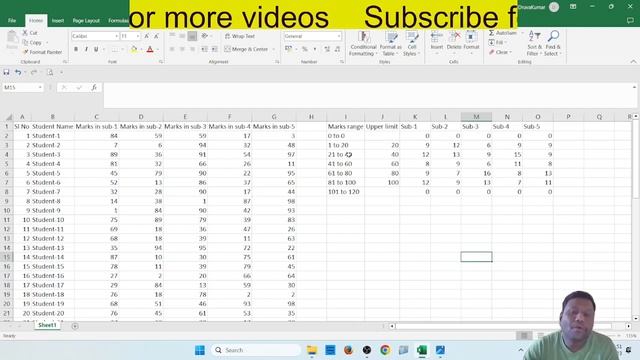
Task: Click the Delete cells button
Action: point(454,41)
